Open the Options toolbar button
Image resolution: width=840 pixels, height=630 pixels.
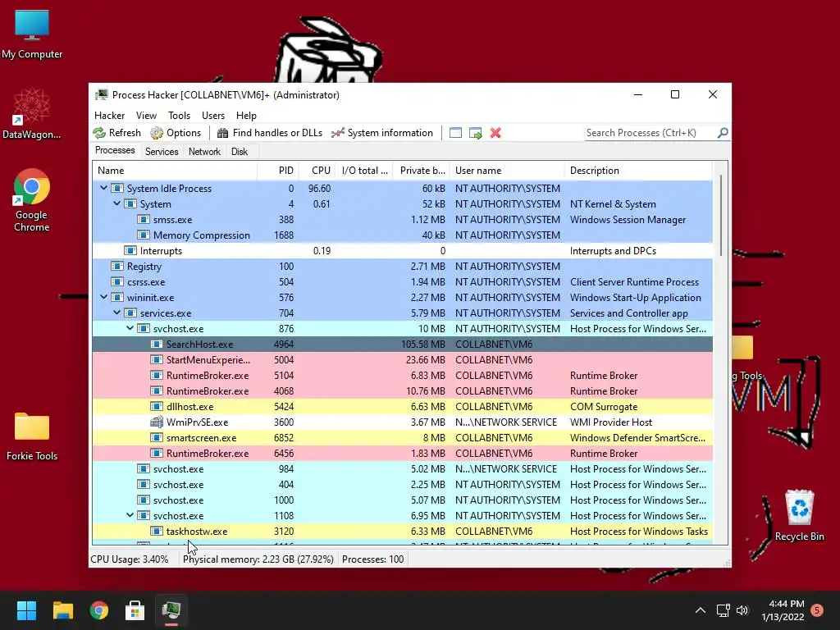[176, 133]
